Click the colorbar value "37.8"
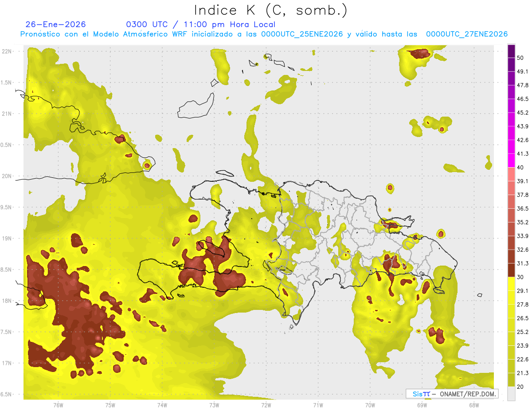The image size is (532, 411). pyautogui.click(x=523, y=195)
